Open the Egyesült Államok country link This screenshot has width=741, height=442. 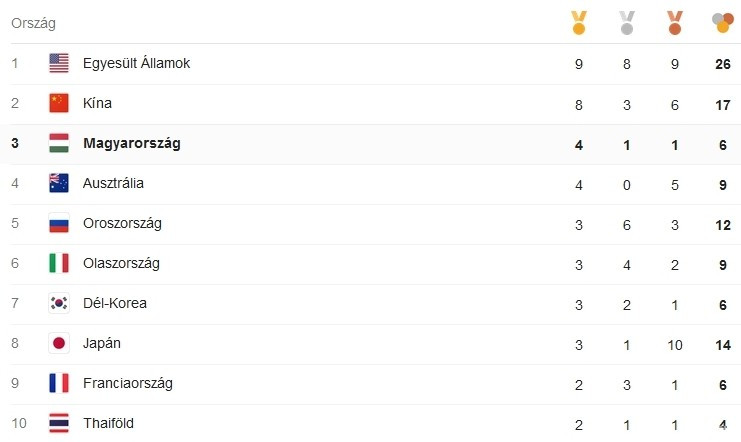click(x=136, y=63)
